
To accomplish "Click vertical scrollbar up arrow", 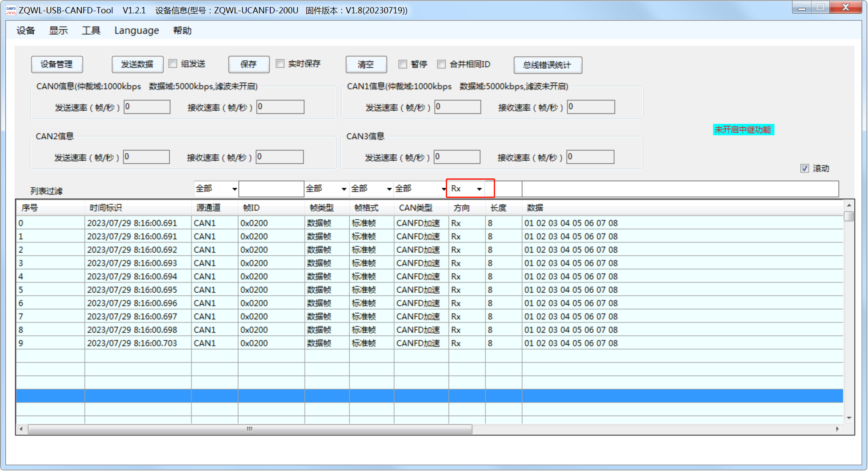I will [849, 205].
